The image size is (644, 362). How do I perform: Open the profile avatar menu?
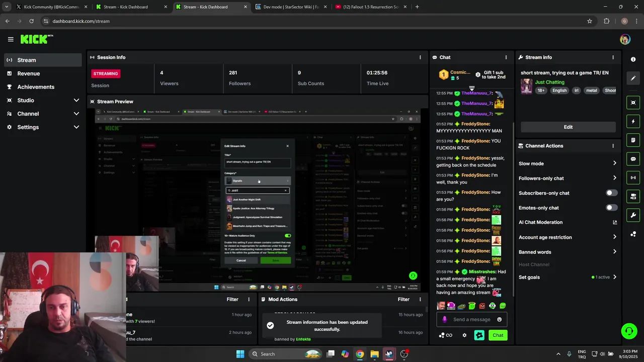[625, 39]
